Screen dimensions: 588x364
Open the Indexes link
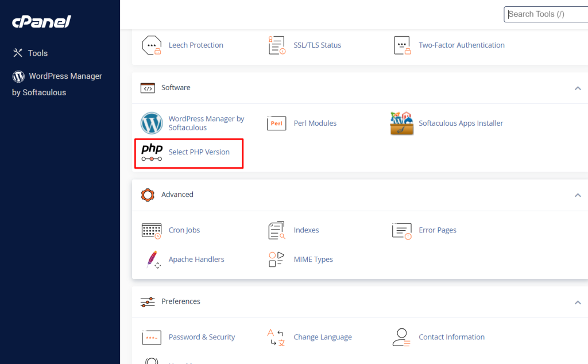pyautogui.click(x=306, y=230)
